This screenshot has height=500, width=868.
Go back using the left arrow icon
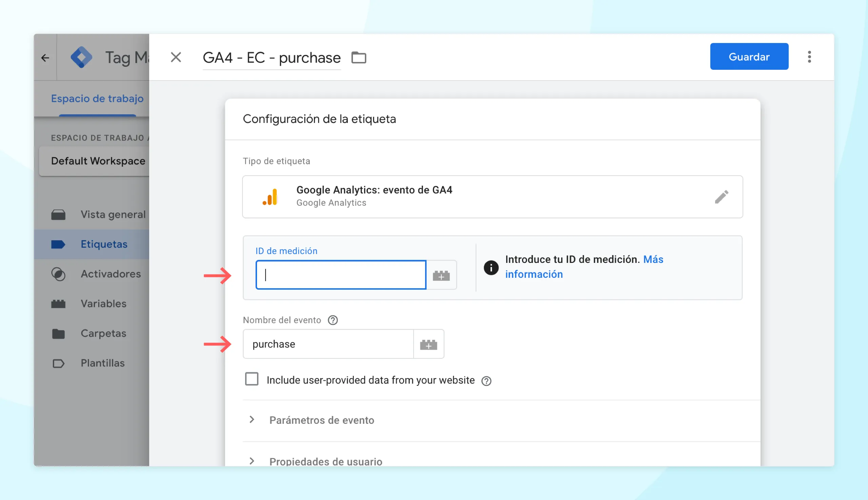pos(45,58)
